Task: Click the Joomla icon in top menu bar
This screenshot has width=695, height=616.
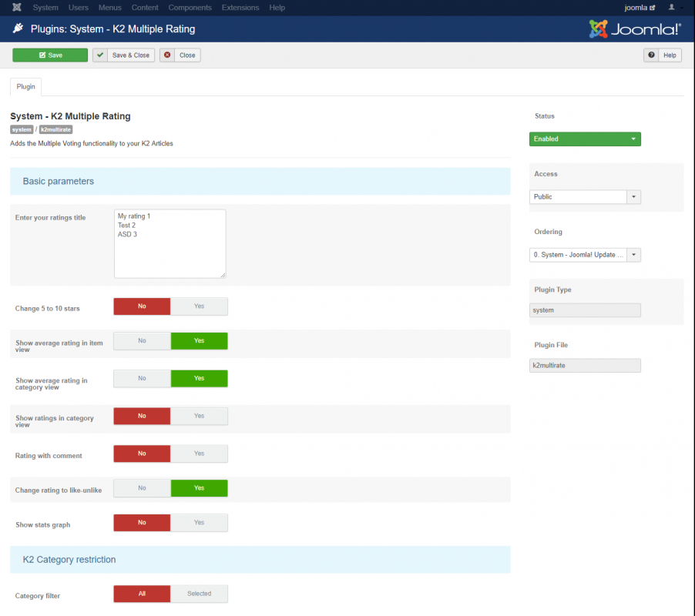Action: point(17,8)
